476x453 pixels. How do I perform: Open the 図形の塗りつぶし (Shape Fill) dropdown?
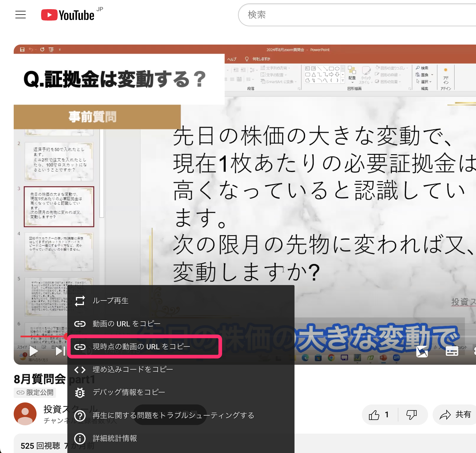(391, 67)
